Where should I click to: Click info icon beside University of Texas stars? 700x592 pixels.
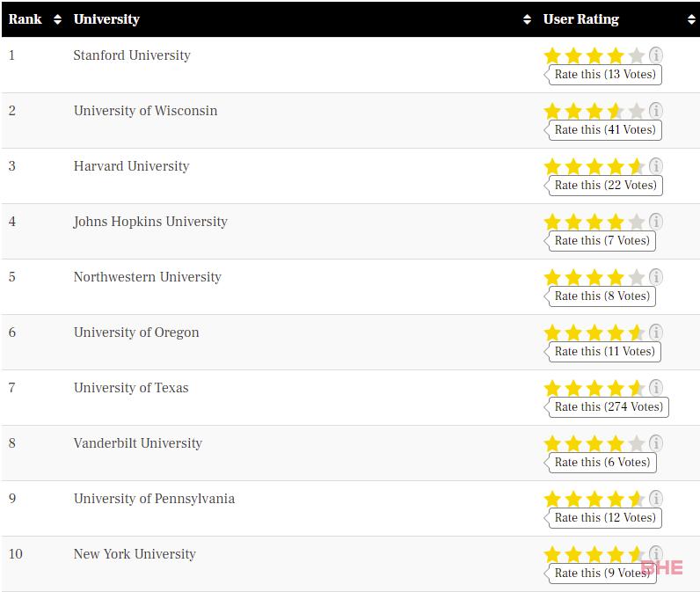[x=655, y=388]
